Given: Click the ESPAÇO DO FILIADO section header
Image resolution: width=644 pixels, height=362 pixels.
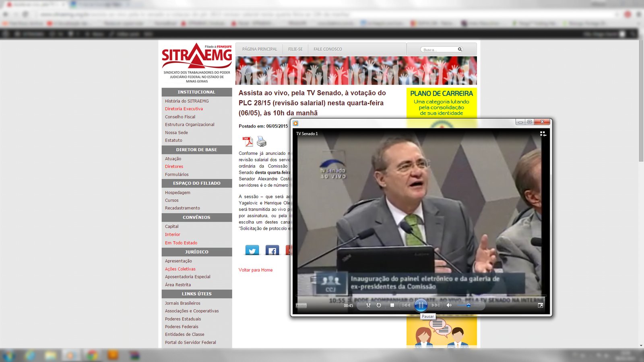Looking at the screenshot, I should (x=197, y=183).
